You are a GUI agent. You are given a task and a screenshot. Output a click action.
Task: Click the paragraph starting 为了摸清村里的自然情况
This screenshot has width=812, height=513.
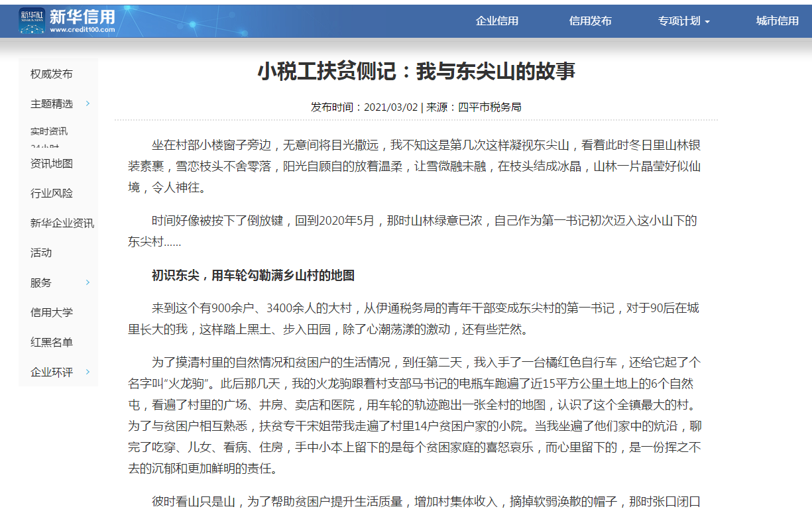point(414,416)
